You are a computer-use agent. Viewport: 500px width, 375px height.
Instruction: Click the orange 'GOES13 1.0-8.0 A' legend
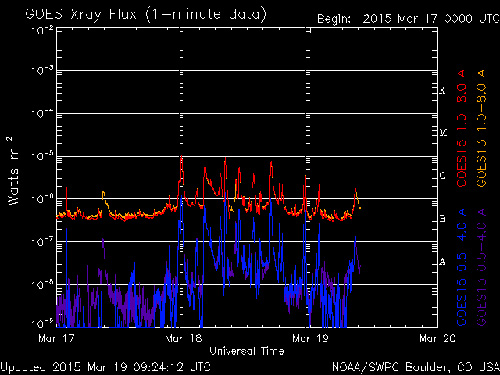point(482,128)
